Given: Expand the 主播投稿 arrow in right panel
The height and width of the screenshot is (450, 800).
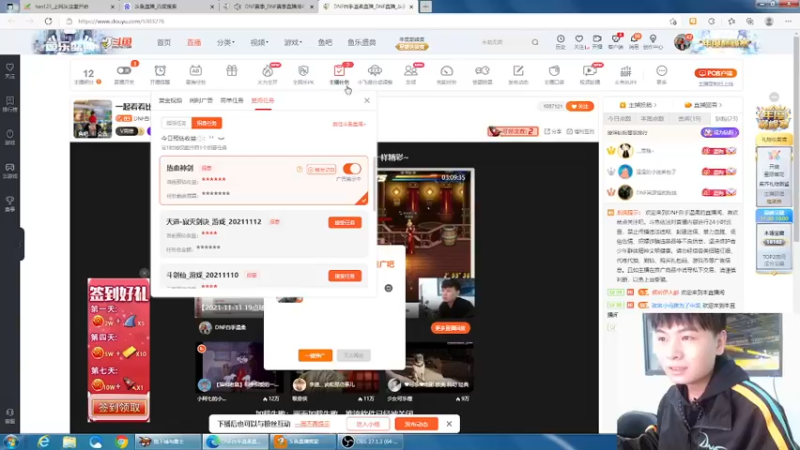Looking at the screenshot, I should [x=655, y=105].
